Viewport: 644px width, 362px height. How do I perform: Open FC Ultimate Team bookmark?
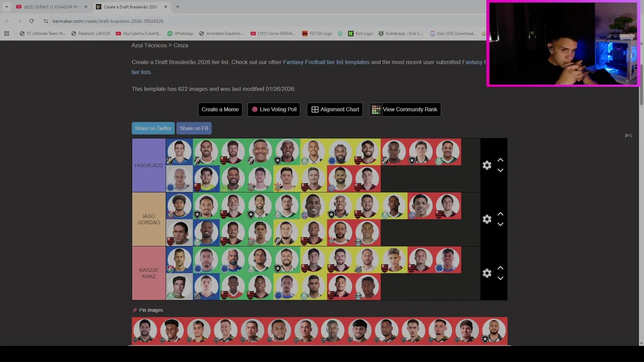(42, 34)
